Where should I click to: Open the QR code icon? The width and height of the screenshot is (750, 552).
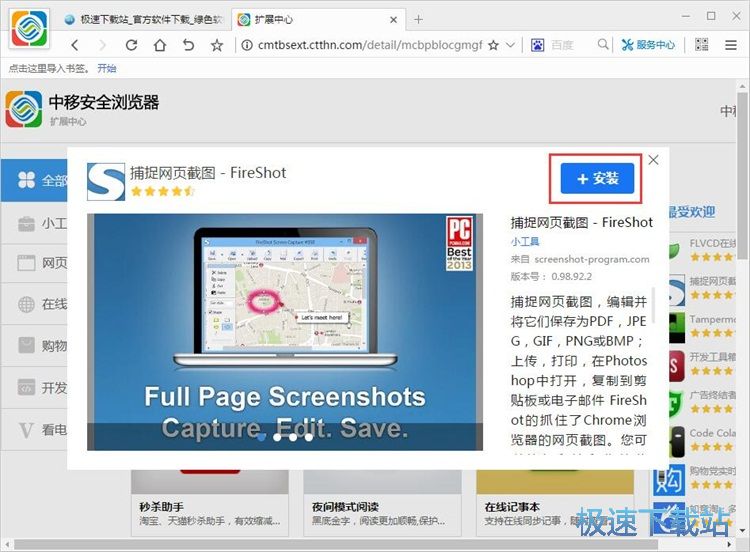click(x=702, y=45)
